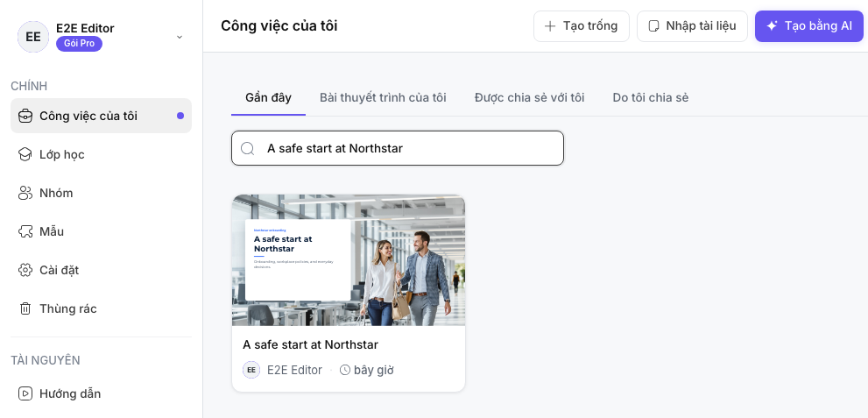Viewport: 868px width, 418px height.
Task: Click the trash can icon for Thùng rác
Action: pos(25,308)
